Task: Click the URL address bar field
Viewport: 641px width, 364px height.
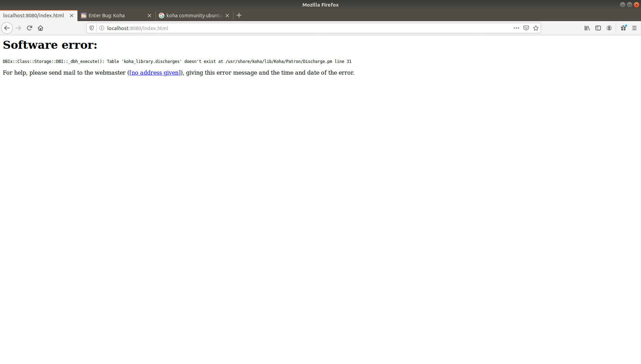Action: coord(304,28)
